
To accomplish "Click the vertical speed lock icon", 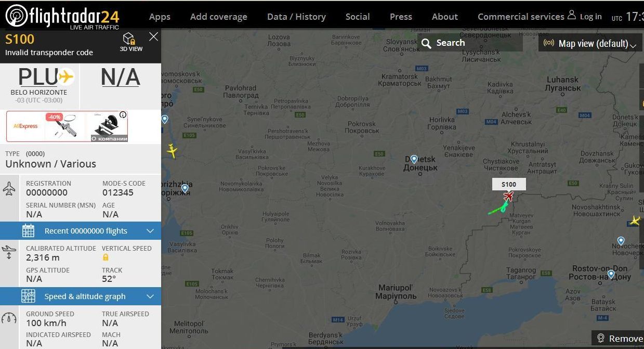I will (106, 257).
